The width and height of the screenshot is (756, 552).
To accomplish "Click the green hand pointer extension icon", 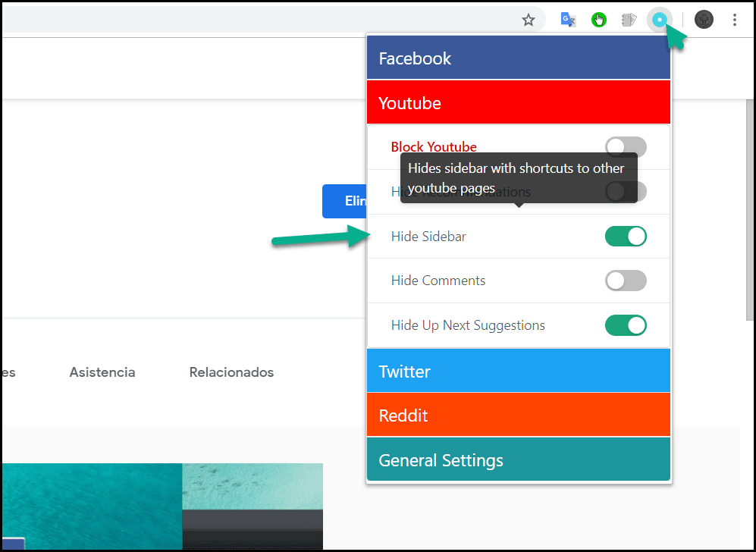I will point(599,20).
